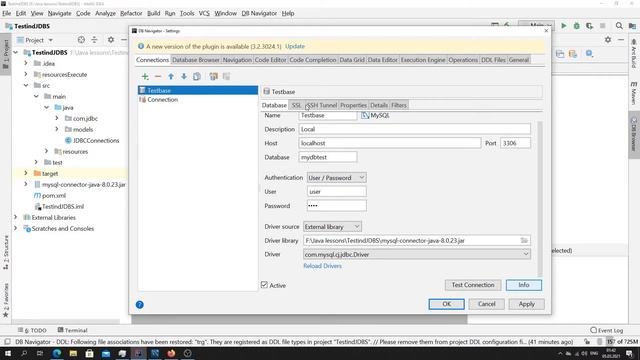Expand External Libraries node
This screenshot has width=640, height=360.
click(16, 218)
